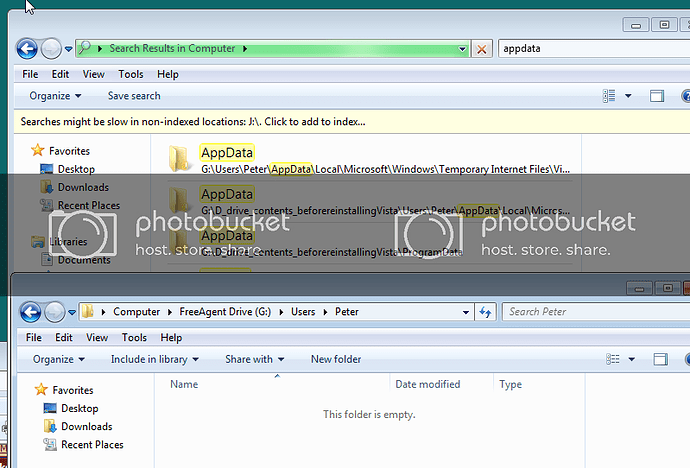690x468 pixels.
Task: Expand address bar history in Peter window
Action: (x=466, y=312)
